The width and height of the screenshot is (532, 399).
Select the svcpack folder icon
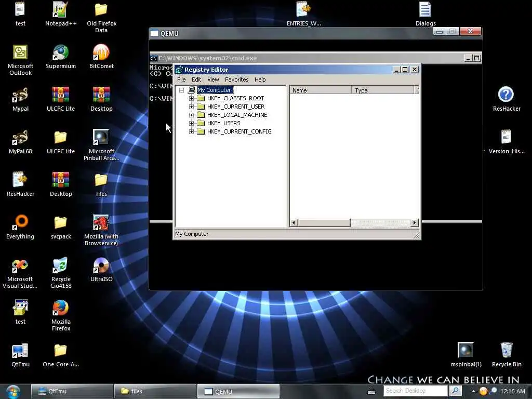click(61, 227)
